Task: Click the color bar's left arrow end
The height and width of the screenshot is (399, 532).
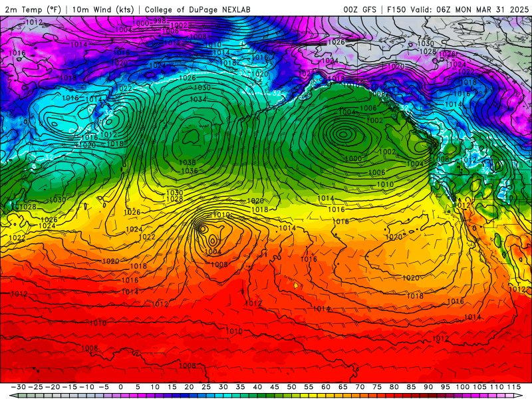Action: pyautogui.click(x=13, y=396)
